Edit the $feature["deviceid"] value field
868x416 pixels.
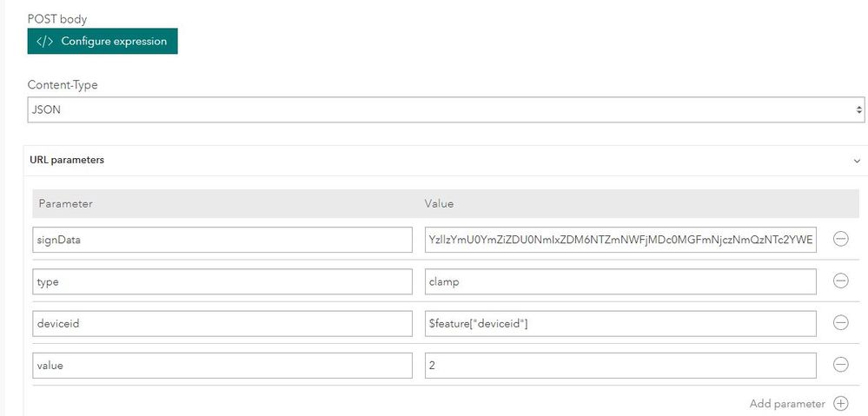620,323
